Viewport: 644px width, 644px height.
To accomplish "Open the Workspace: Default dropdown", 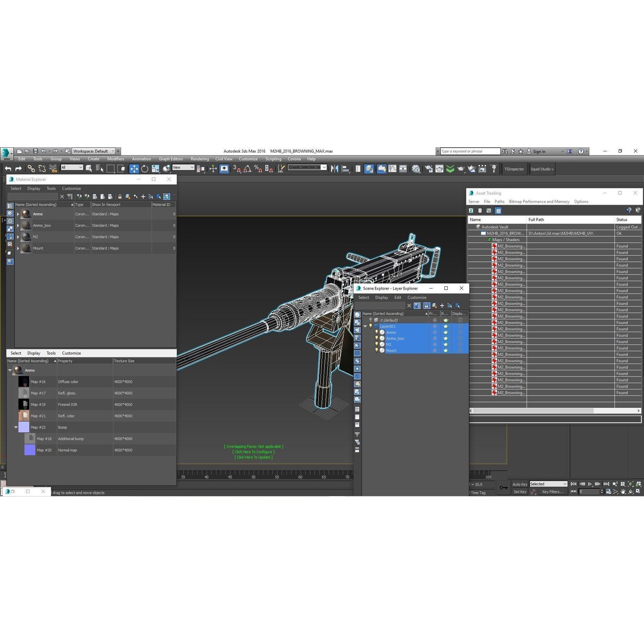I will [93, 151].
